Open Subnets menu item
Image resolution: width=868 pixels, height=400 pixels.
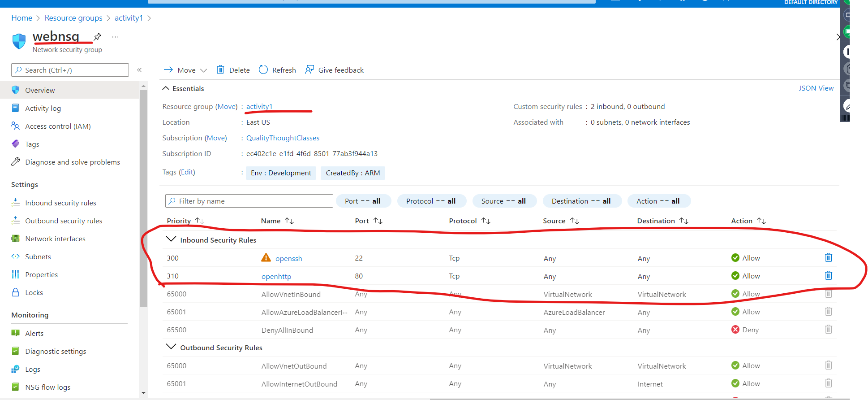click(x=38, y=257)
